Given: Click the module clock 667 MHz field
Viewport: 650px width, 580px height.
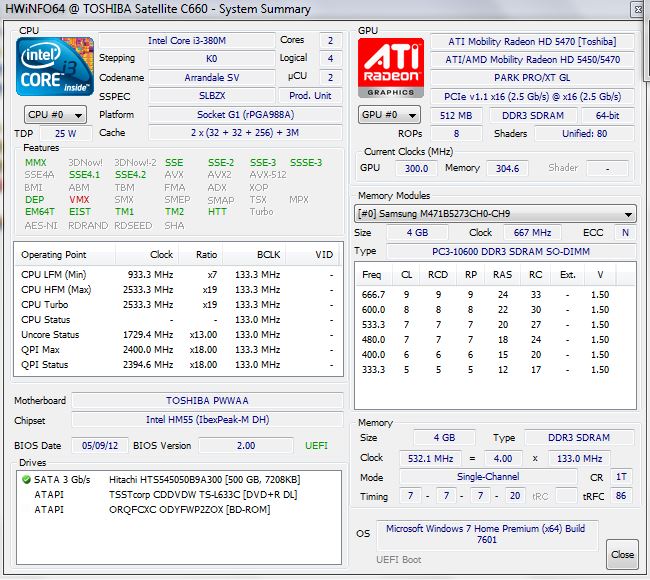Looking at the screenshot, I should [x=532, y=233].
